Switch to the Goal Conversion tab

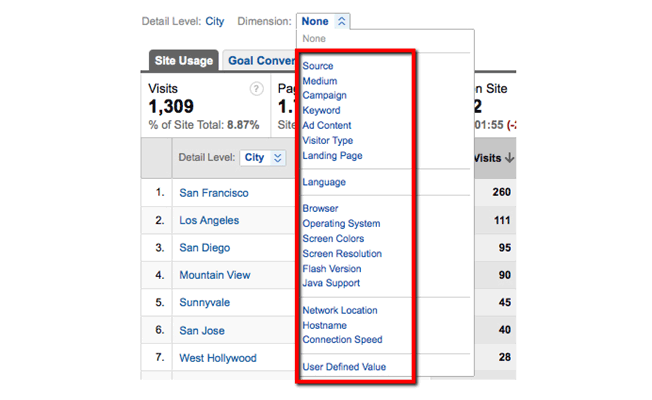[259, 61]
